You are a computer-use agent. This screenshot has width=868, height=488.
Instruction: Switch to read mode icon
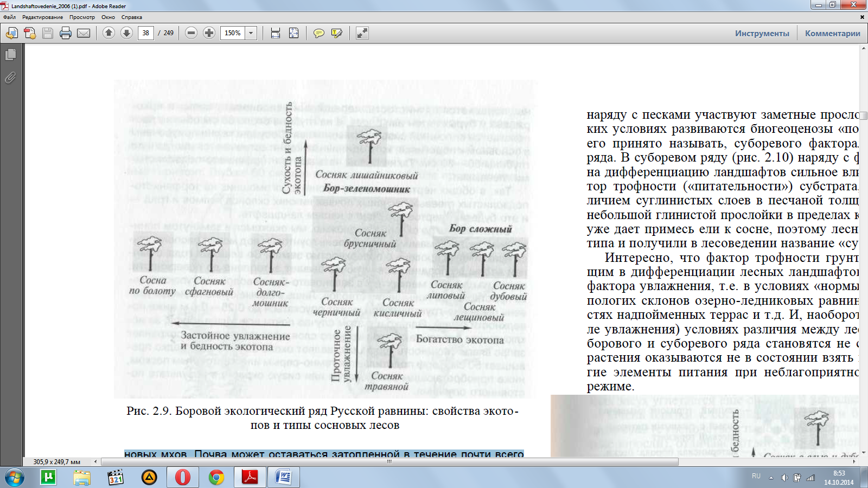362,33
